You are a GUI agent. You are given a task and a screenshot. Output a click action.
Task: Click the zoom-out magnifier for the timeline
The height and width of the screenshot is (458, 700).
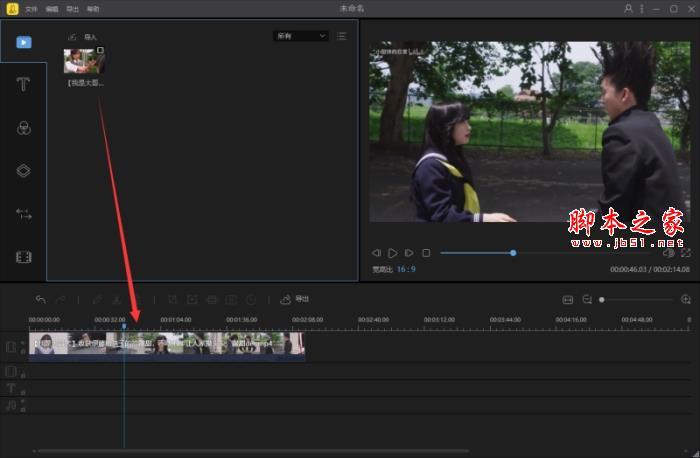pyautogui.click(x=587, y=299)
